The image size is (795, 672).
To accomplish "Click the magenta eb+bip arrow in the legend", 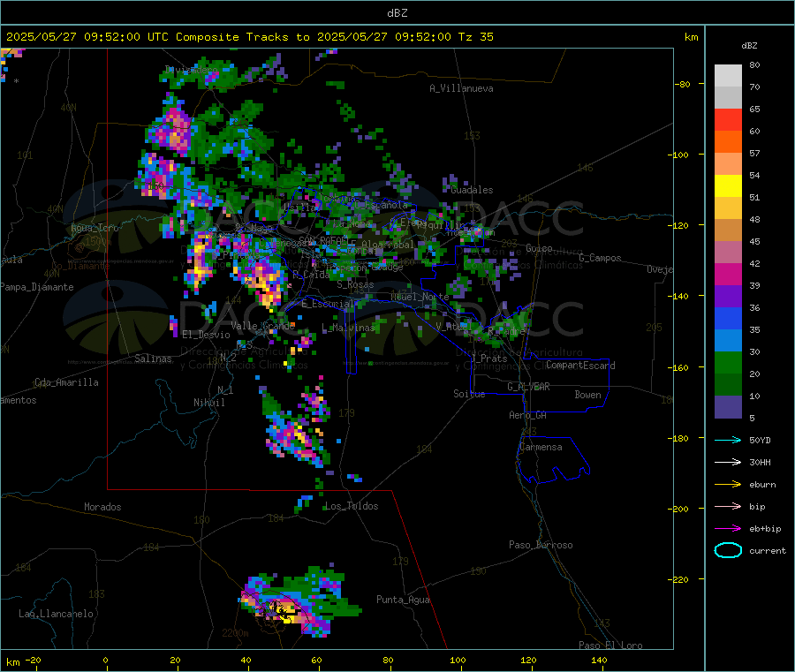I will 728,529.
